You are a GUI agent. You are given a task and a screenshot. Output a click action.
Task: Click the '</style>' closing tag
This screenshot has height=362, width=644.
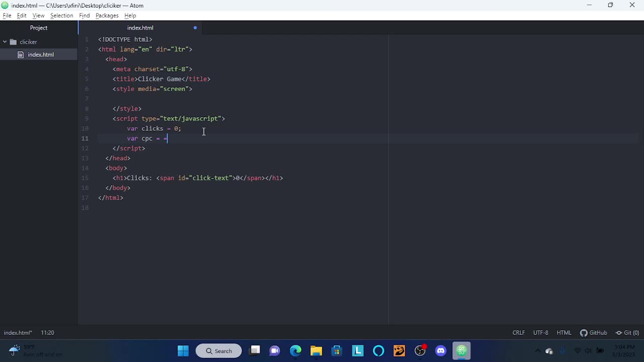pyautogui.click(x=127, y=109)
